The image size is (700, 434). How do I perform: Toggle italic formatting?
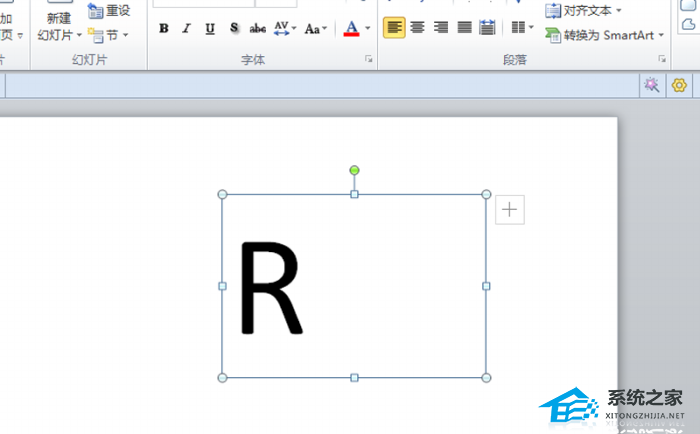pyautogui.click(x=186, y=28)
